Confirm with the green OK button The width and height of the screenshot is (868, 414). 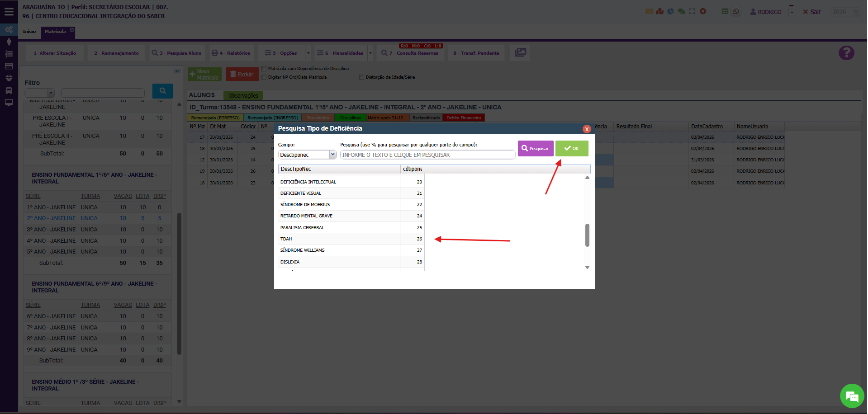572,148
